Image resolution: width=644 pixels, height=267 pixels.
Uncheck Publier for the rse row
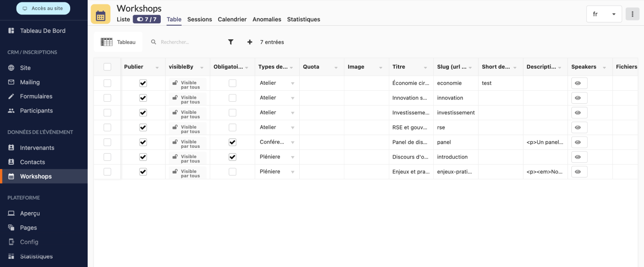pyautogui.click(x=143, y=127)
